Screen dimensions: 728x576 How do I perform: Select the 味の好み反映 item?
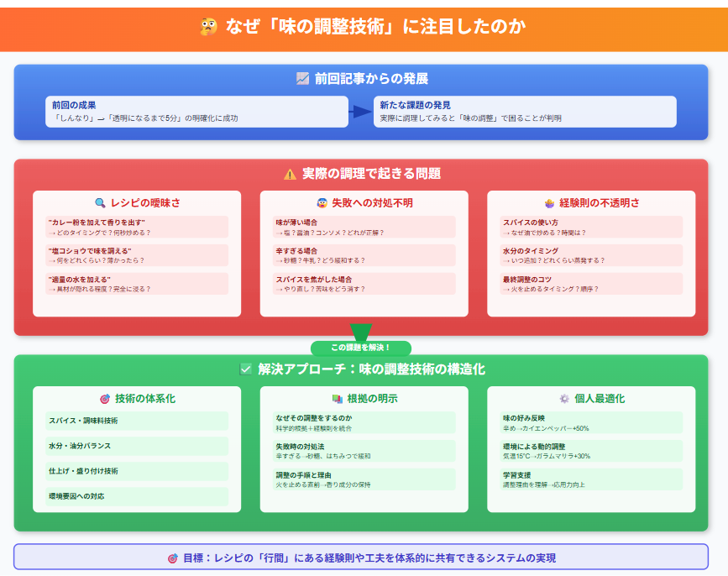[591, 423]
